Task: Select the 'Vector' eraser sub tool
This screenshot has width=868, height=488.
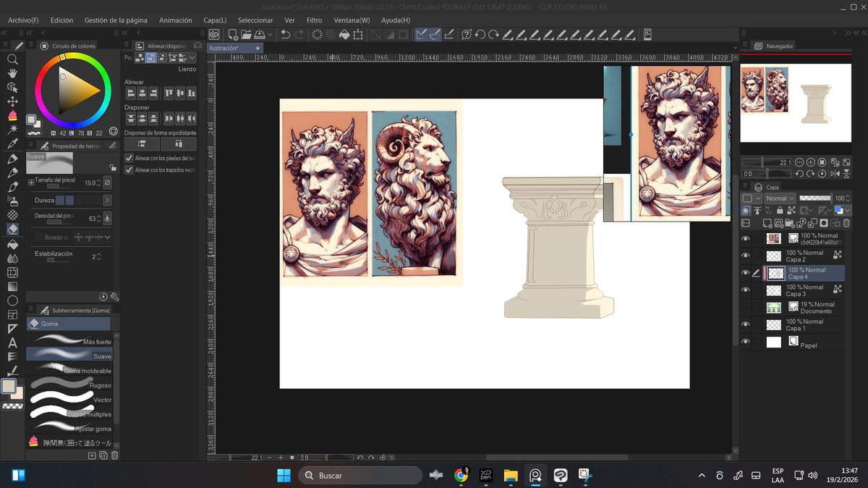Action: [x=69, y=399]
